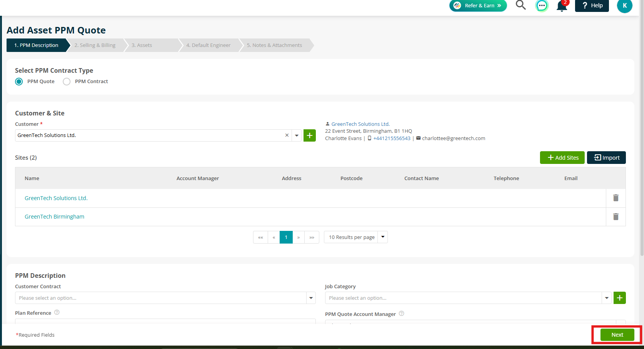644x349 pixels.
Task: Open the GreenTech Birmingham site link
Action: (x=54, y=217)
